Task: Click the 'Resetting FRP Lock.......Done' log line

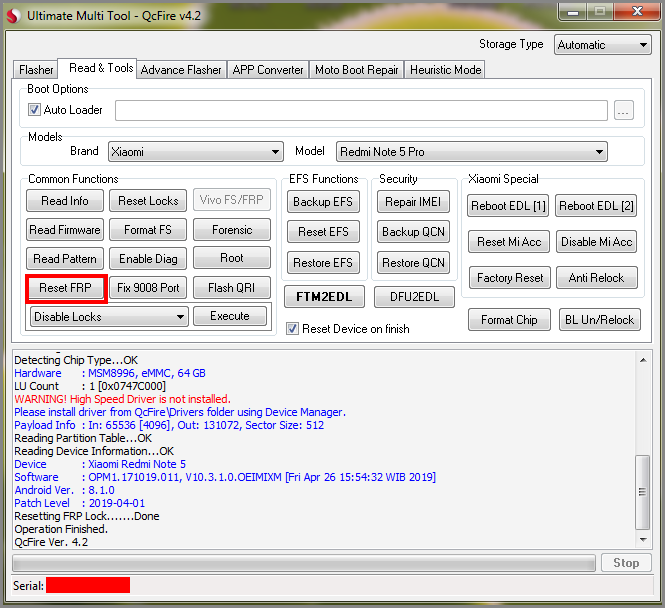Action: pos(87,516)
